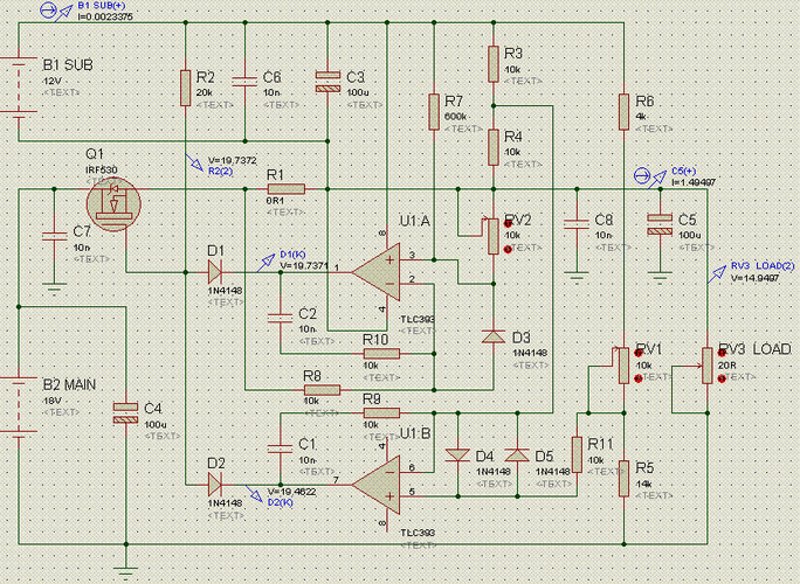Select the 4k resistor R6 body
This screenshot has width=800, height=584.
pos(624,112)
